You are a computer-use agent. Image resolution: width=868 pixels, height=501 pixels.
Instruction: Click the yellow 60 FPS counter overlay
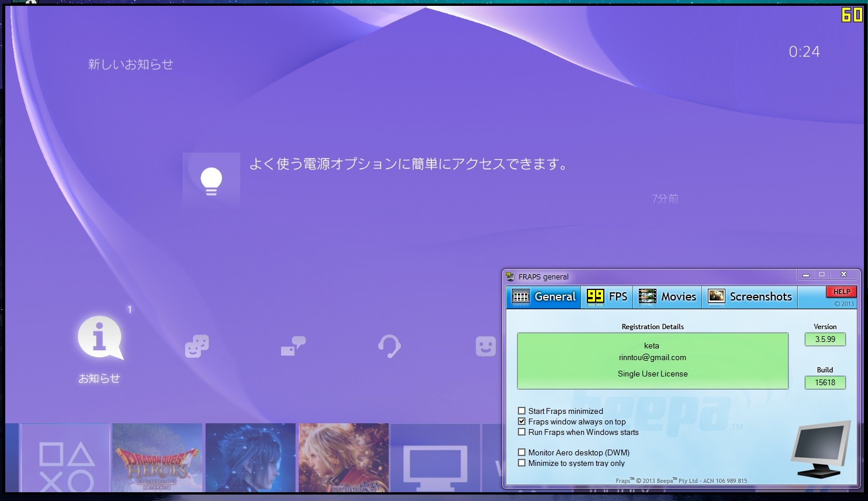coord(852,15)
